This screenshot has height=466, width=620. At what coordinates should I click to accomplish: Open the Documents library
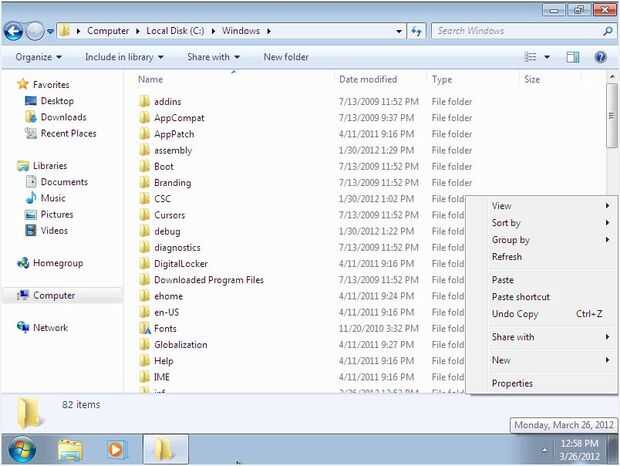(64, 182)
